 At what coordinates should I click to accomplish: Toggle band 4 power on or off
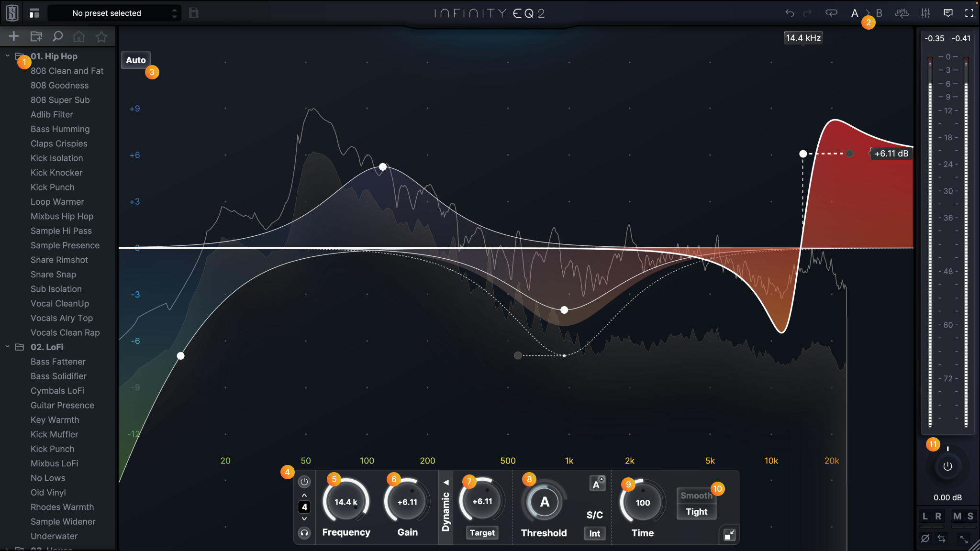click(x=304, y=482)
